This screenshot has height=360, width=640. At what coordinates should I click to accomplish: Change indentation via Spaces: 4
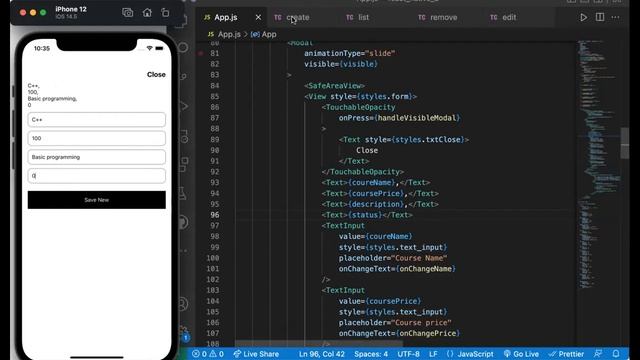(x=371, y=354)
